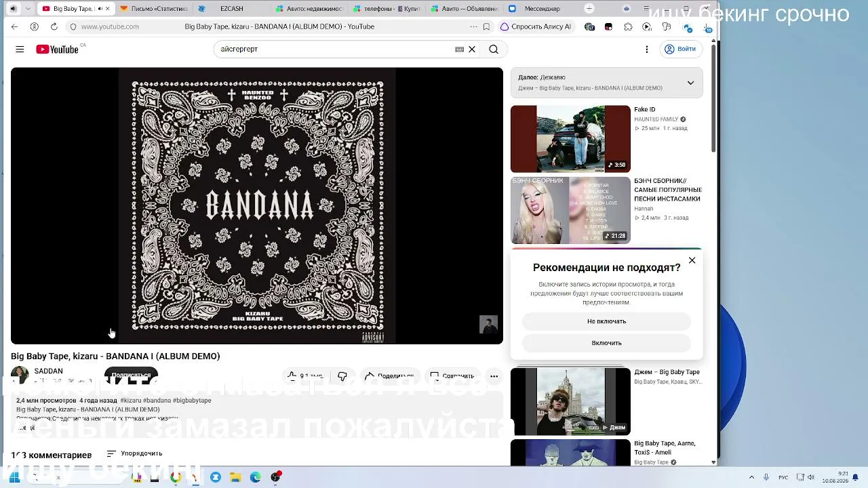Open the #bigbabytape hashtag link
This screenshot has width=868, height=488.
pos(192,401)
